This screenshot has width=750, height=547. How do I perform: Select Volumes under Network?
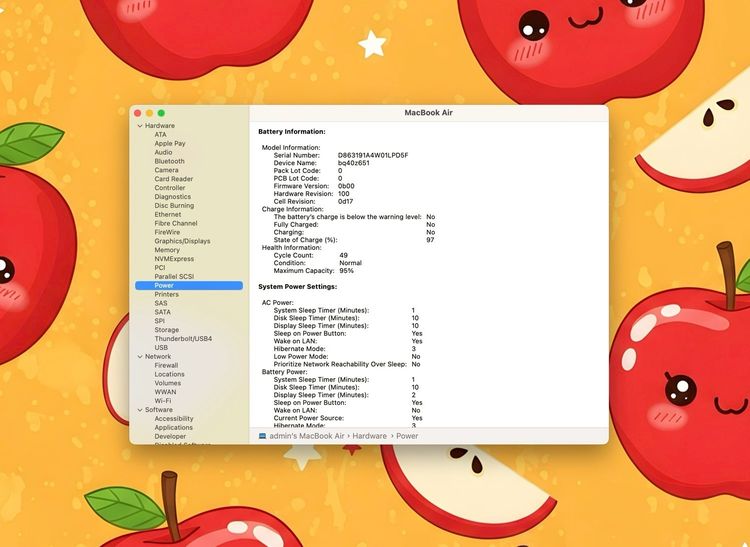pyautogui.click(x=167, y=383)
